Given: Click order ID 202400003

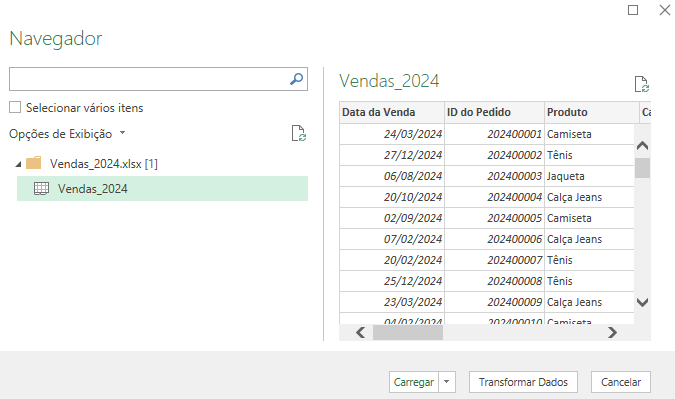Looking at the screenshot, I should 494,176.
